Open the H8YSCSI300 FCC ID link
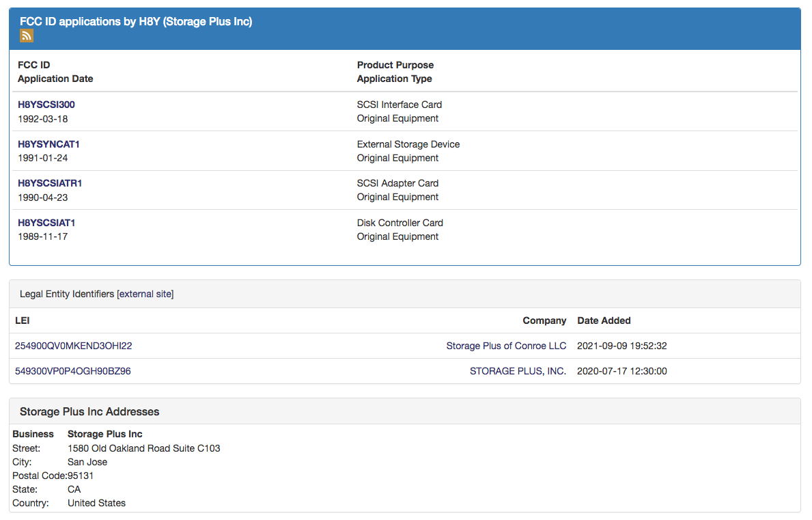 click(x=46, y=105)
